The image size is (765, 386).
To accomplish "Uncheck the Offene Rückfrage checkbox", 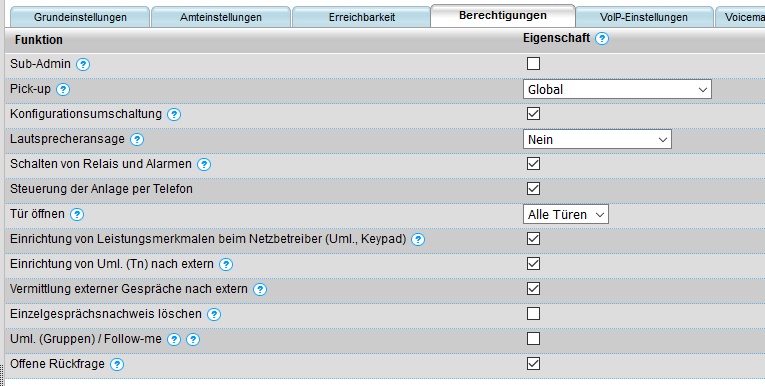I will coord(533,364).
